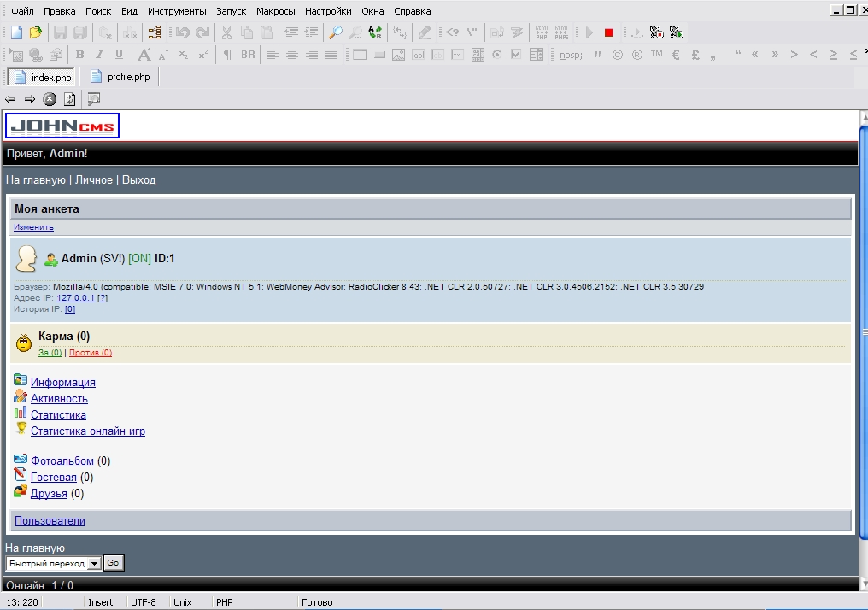Click the insert image icon in form toolbar
This screenshot has height=610, width=868.
399,54
